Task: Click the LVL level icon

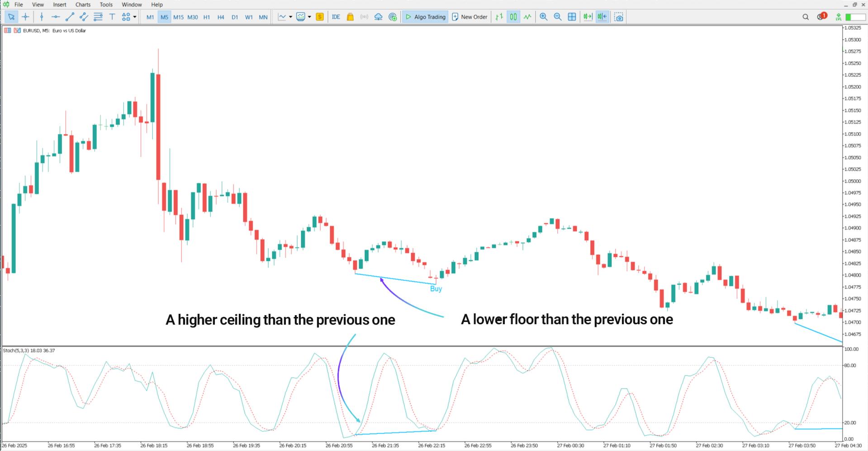Action: click(838, 17)
